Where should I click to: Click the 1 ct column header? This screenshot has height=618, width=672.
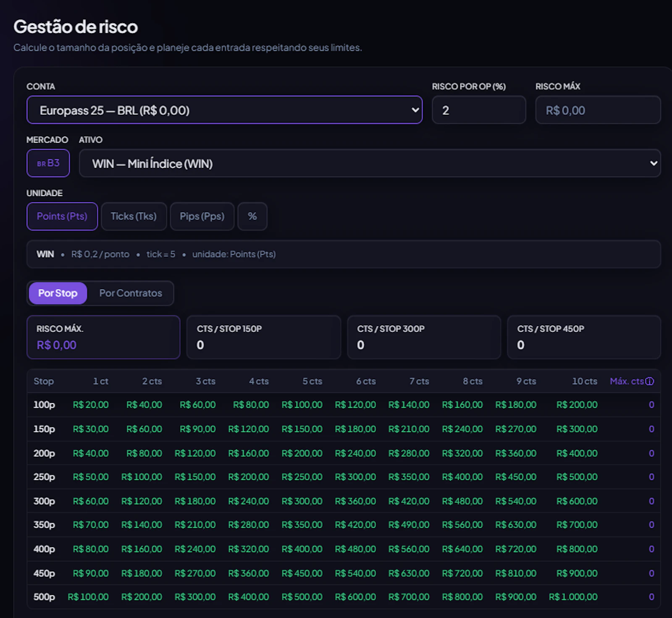[101, 381]
